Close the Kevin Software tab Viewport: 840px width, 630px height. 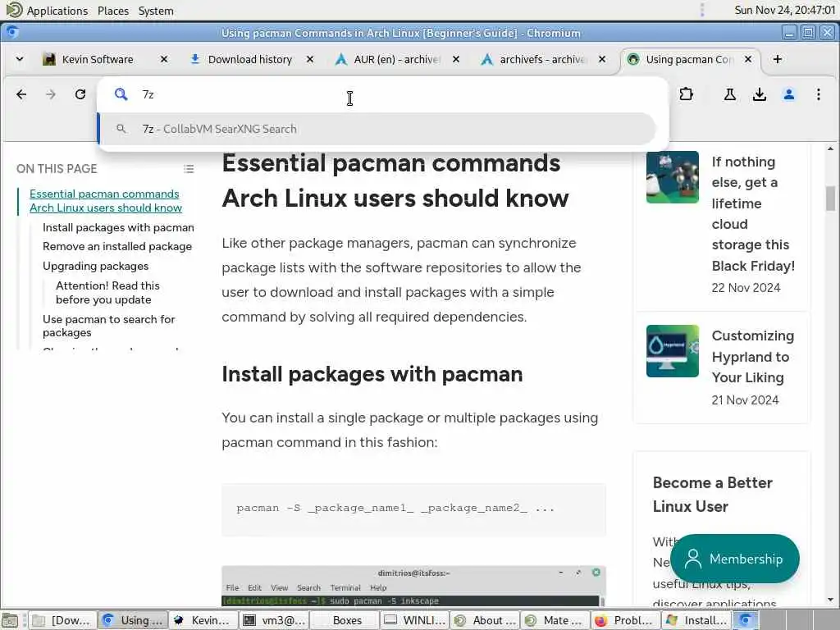pyautogui.click(x=164, y=59)
